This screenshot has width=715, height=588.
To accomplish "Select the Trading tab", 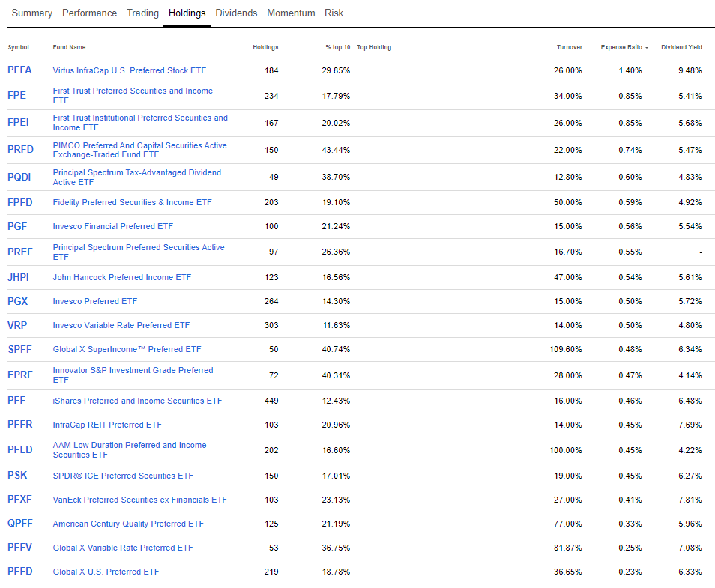I will coord(142,13).
